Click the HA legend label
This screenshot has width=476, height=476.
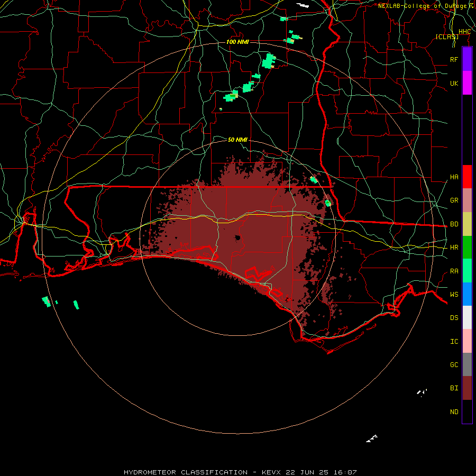[x=454, y=177]
